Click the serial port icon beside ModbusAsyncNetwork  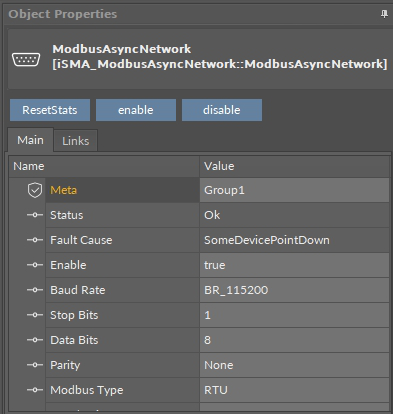click(26, 60)
